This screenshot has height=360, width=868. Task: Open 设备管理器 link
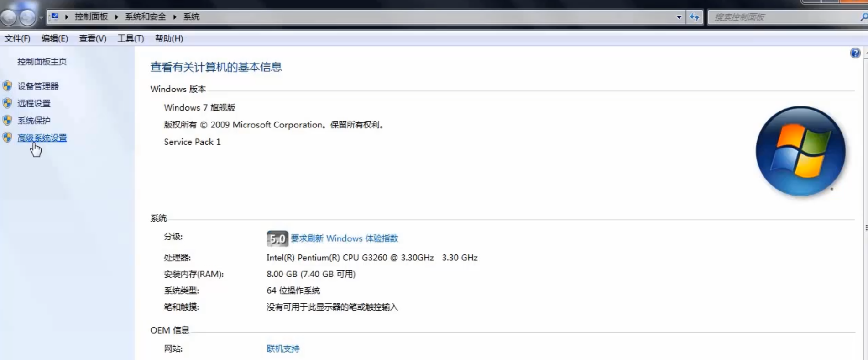(x=38, y=86)
